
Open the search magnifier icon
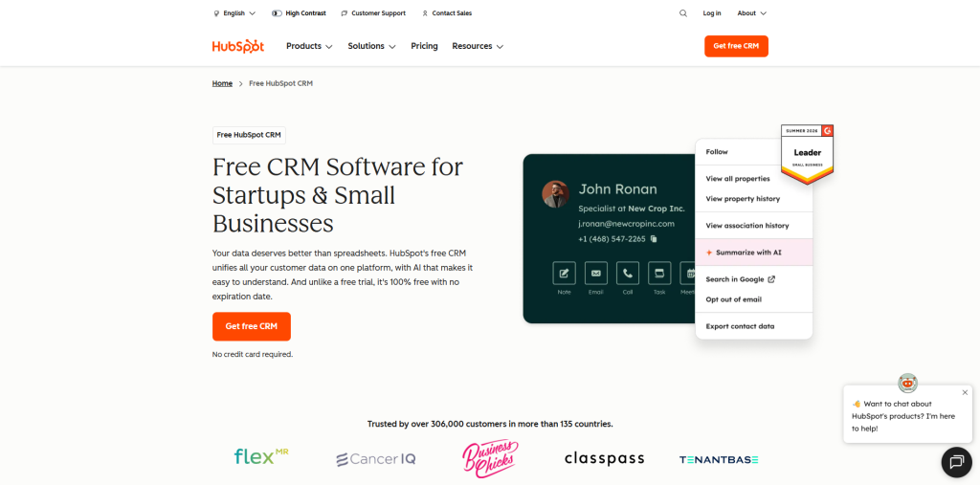(683, 13)
